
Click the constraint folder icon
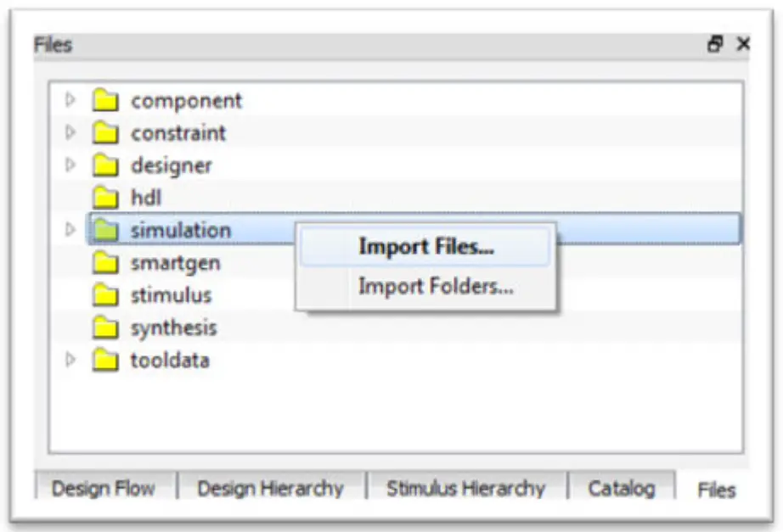(106, 133)
